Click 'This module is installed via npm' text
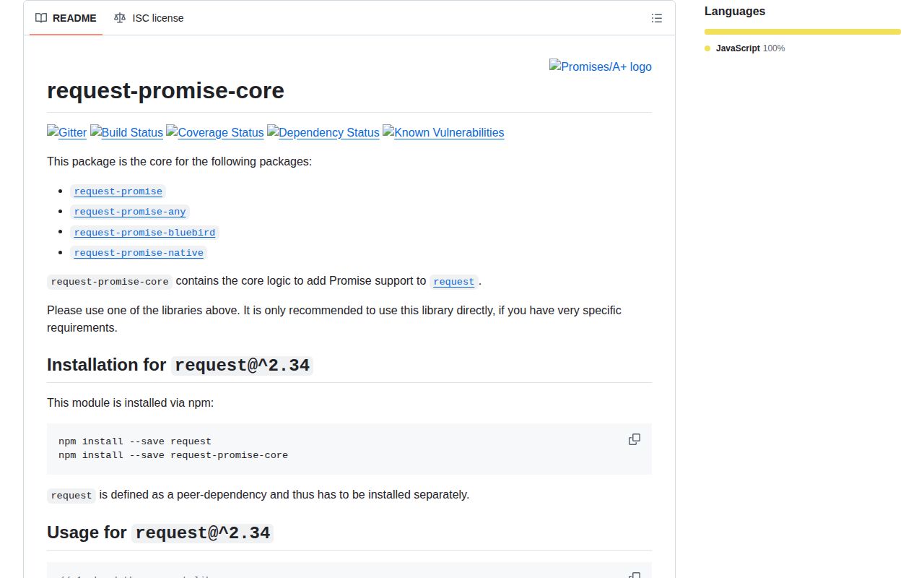 click(x=130, y=402)
